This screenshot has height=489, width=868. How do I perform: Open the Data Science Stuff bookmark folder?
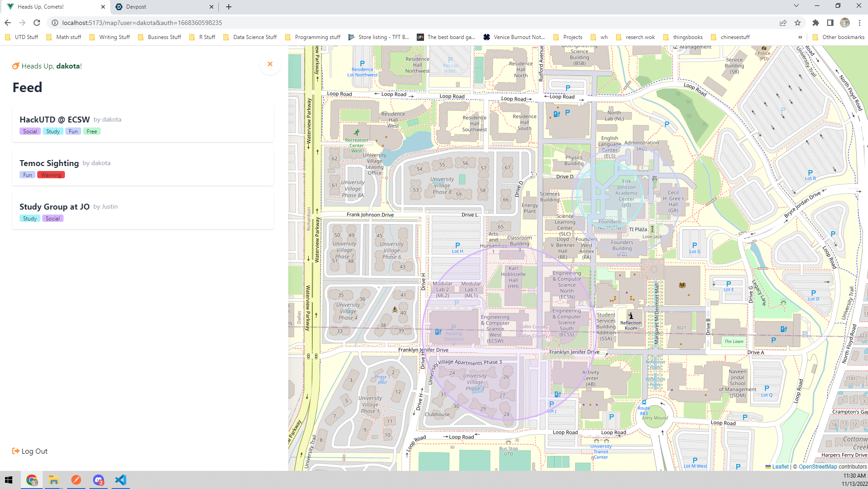click(250, 37)
